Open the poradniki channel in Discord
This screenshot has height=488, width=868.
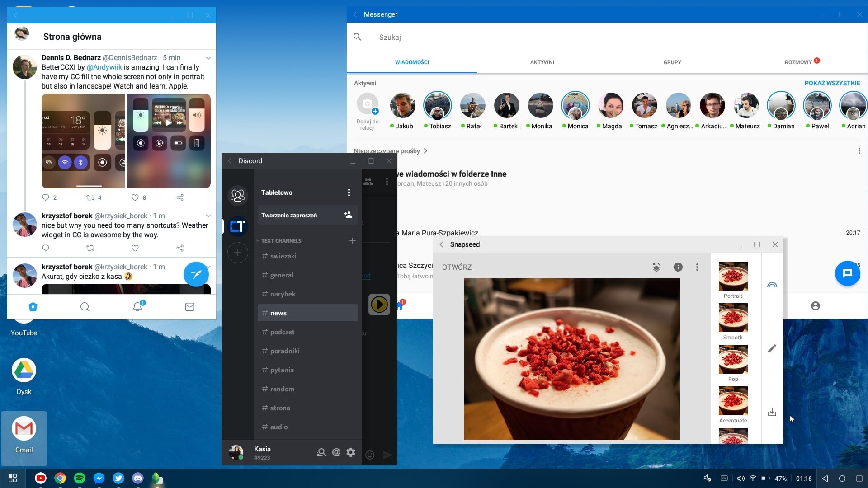(x=308, y=351)
